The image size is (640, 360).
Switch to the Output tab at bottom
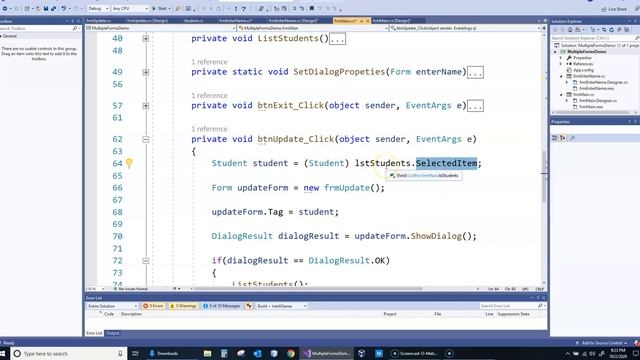[x=113, y=333]
